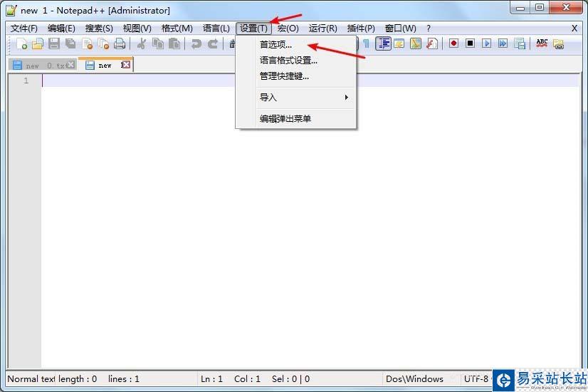Choose 编辑弹出菜单 menu entry
Screen dimensions: 588x392
296,119
